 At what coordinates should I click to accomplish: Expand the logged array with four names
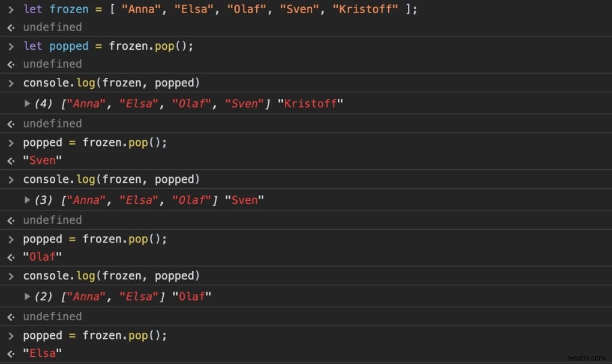coord(27,103)
